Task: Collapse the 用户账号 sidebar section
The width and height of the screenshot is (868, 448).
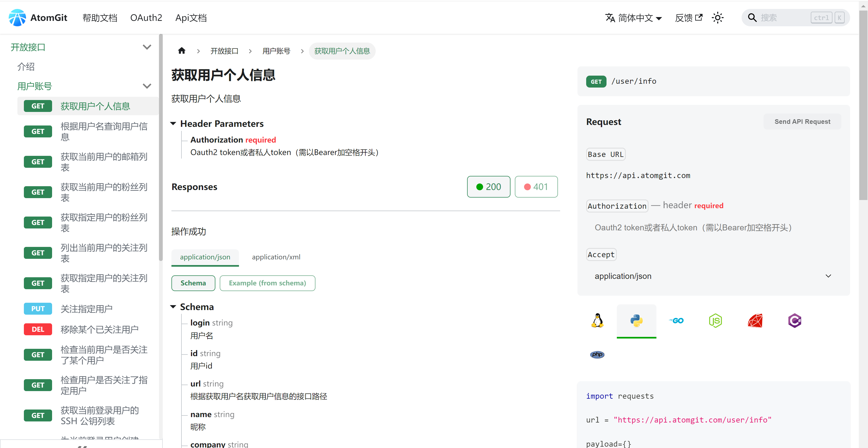Action: coord(146,86)
